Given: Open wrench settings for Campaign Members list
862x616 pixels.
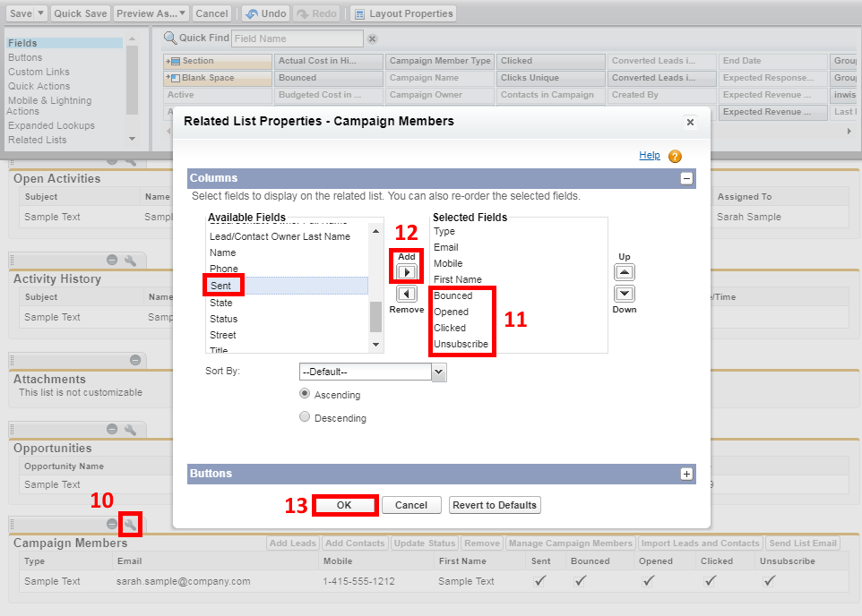Looking at the screenshot, I should 130,525.
